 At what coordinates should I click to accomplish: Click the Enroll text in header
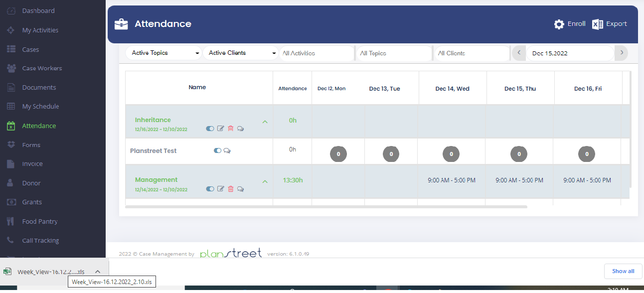point(577,24)
